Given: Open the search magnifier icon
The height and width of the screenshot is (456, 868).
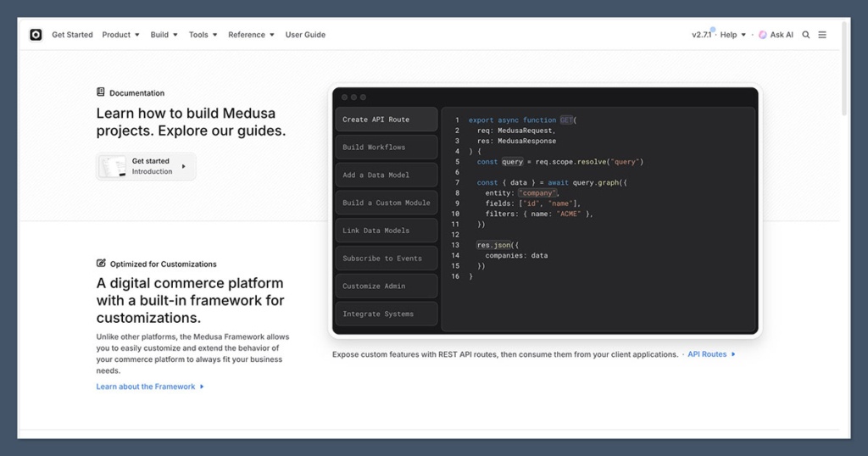Looking at the screenshot, I should (806, 35).
